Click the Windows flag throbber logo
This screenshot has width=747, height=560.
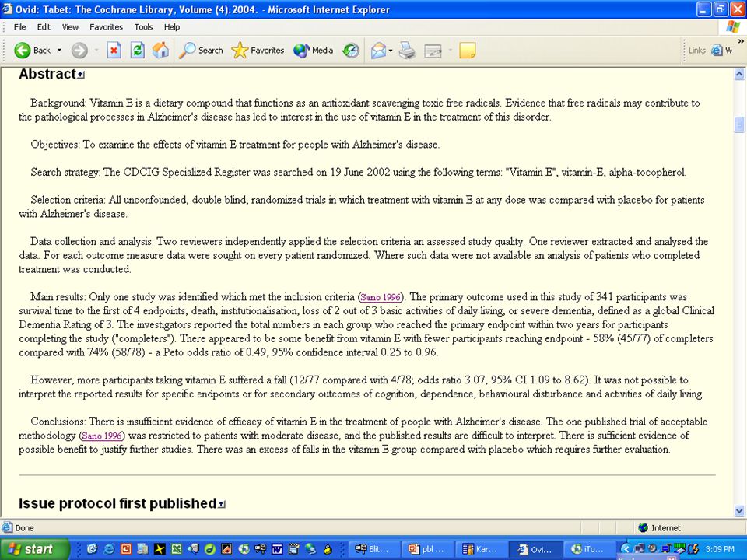point(734,27)
